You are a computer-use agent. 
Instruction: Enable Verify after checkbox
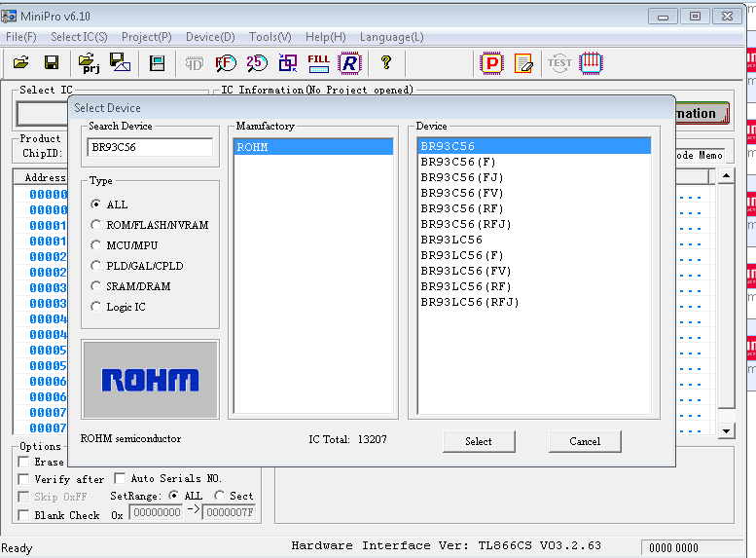point(23,479)
